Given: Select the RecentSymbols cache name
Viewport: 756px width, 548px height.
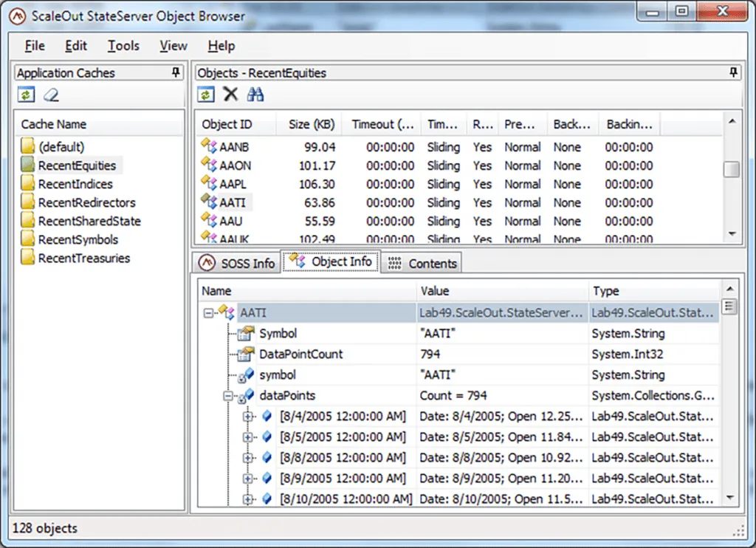Looking at the screenshot, I should [x=78, y=239].
